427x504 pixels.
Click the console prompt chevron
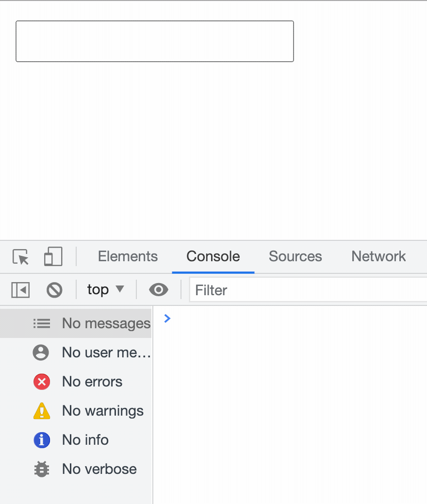click(167, 319)
